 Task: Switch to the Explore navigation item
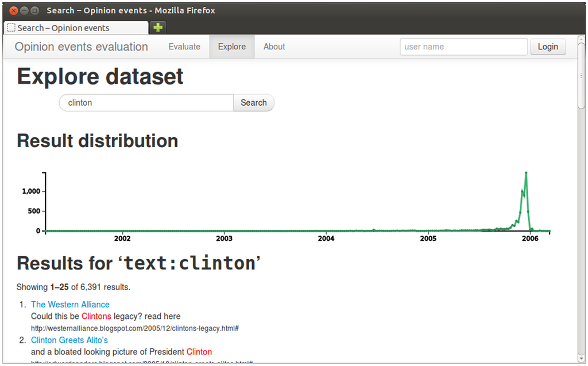[232, 47]
